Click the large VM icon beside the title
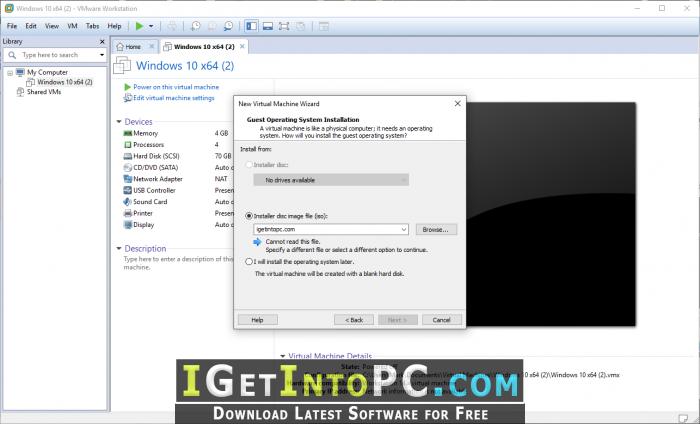Image resolution: width=700 pixels, height=424 pixels. point(122,66)
